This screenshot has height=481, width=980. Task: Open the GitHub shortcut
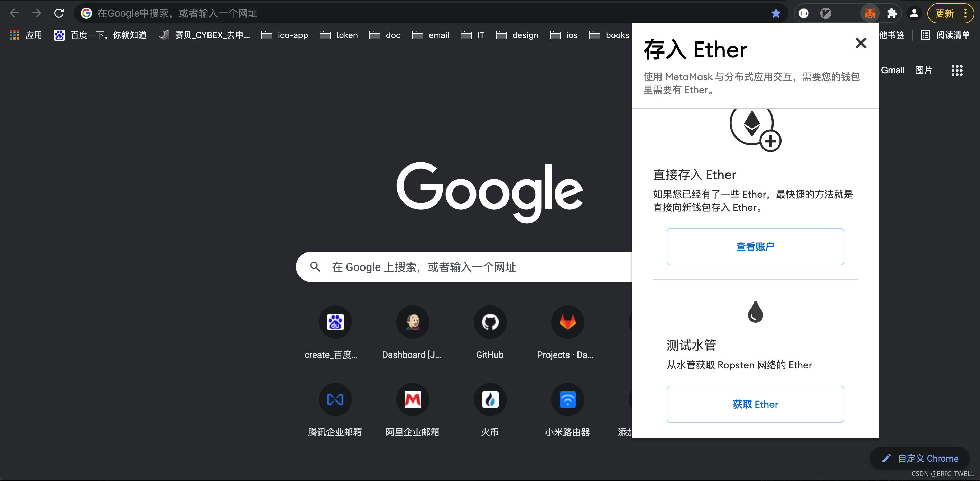490,334
